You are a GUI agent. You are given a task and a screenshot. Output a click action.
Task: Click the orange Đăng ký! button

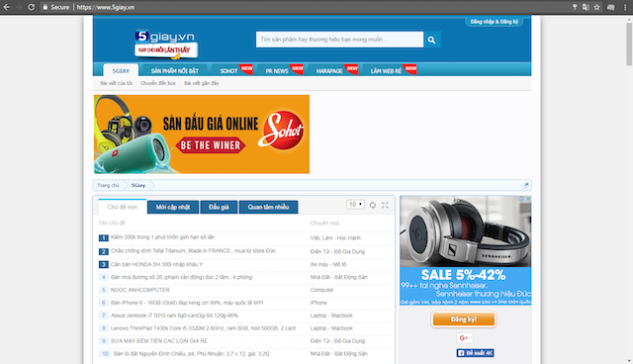click(x=464, y=319)
